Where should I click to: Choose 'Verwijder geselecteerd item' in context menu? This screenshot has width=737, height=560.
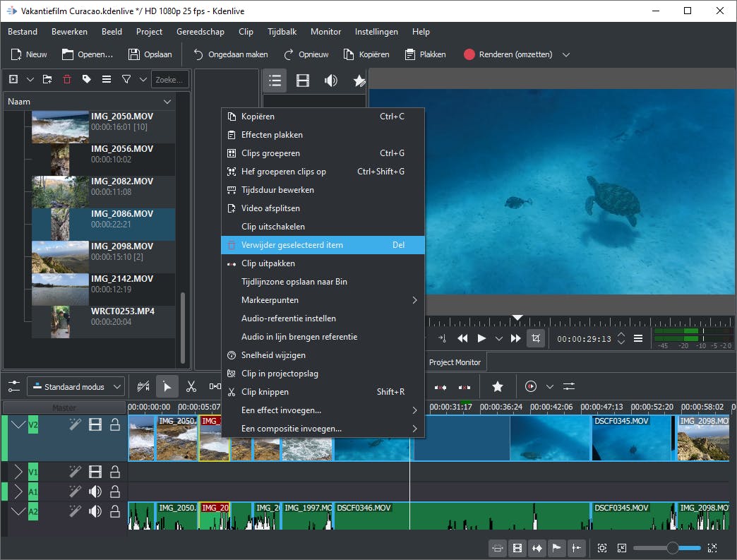292,245
